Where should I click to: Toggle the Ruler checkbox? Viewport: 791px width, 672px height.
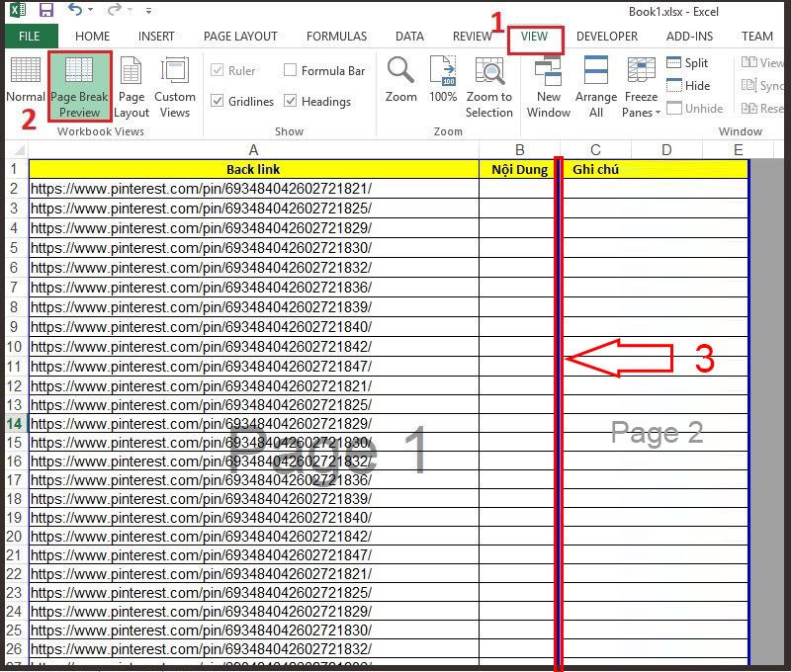(217, 70)
